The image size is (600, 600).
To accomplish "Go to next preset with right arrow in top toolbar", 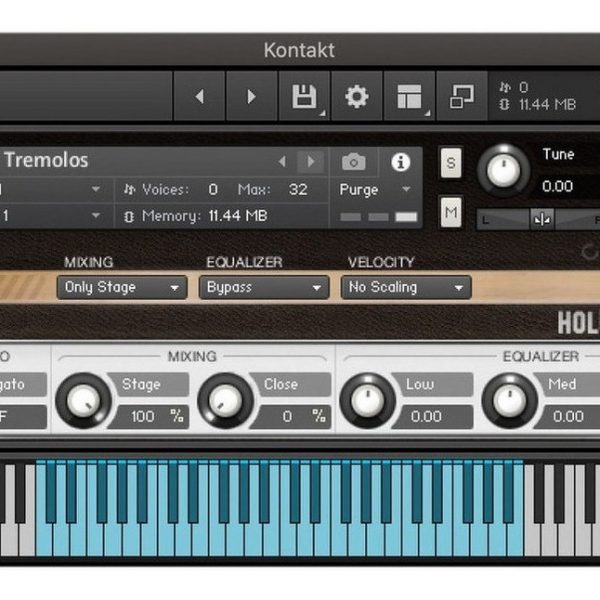I will (x=251, y=96).
